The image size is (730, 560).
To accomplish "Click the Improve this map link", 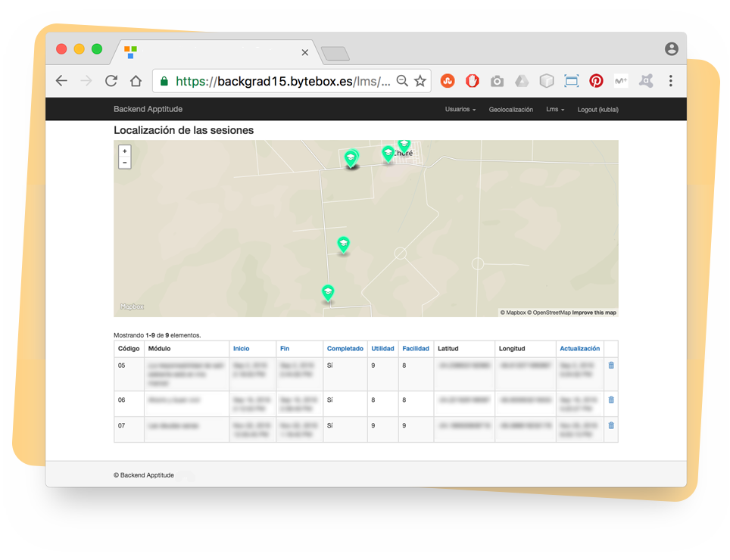I will (594, 313).
